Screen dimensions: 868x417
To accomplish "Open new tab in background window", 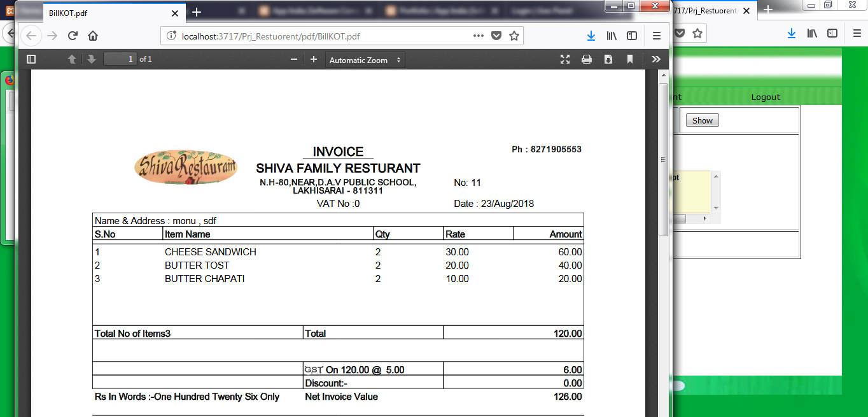I will [768, 10].
